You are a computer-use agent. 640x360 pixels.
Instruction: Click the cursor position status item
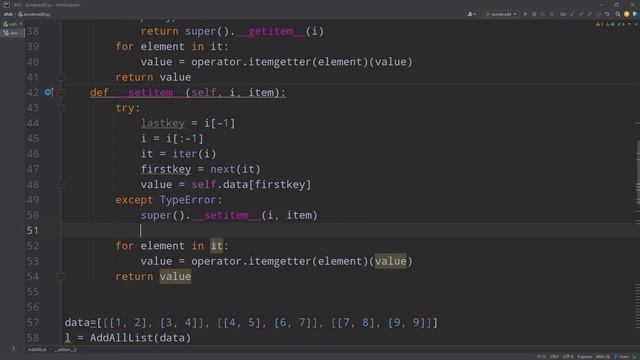(541, 357)
